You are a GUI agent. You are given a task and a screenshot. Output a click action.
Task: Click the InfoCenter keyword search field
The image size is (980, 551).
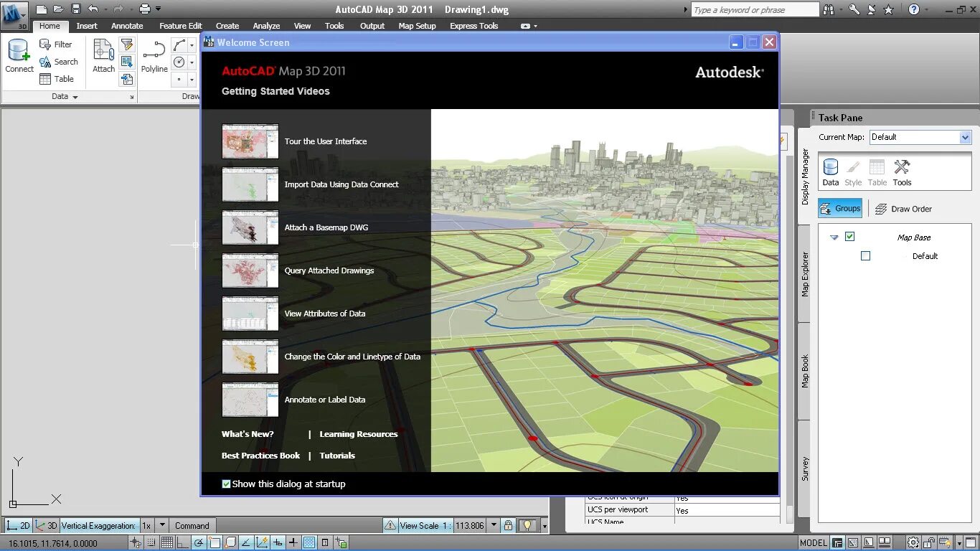pyautogui.click(x=755, y=10)
